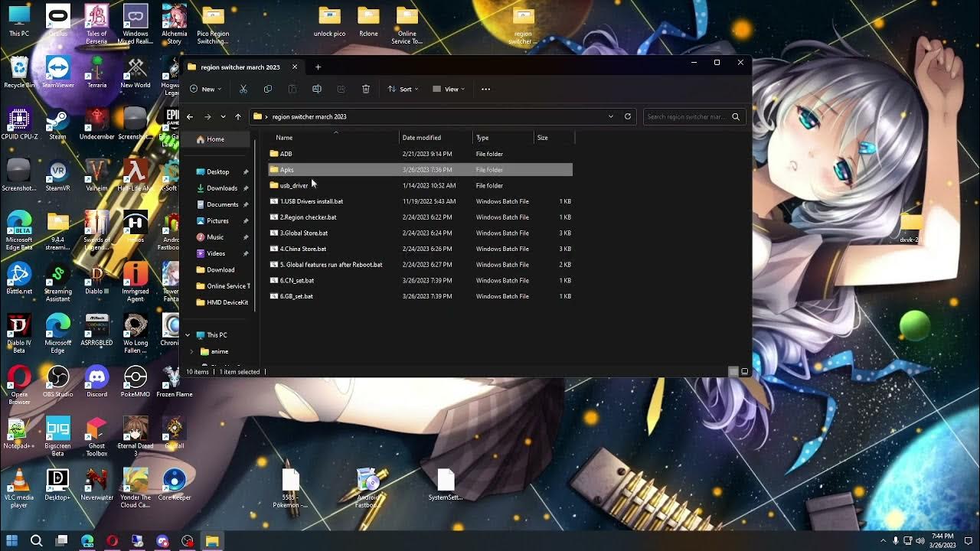Open SteamVR desktop shortcut
This screenshot has width=980, height=551.
pyautogui.click(x=57, y=175)
